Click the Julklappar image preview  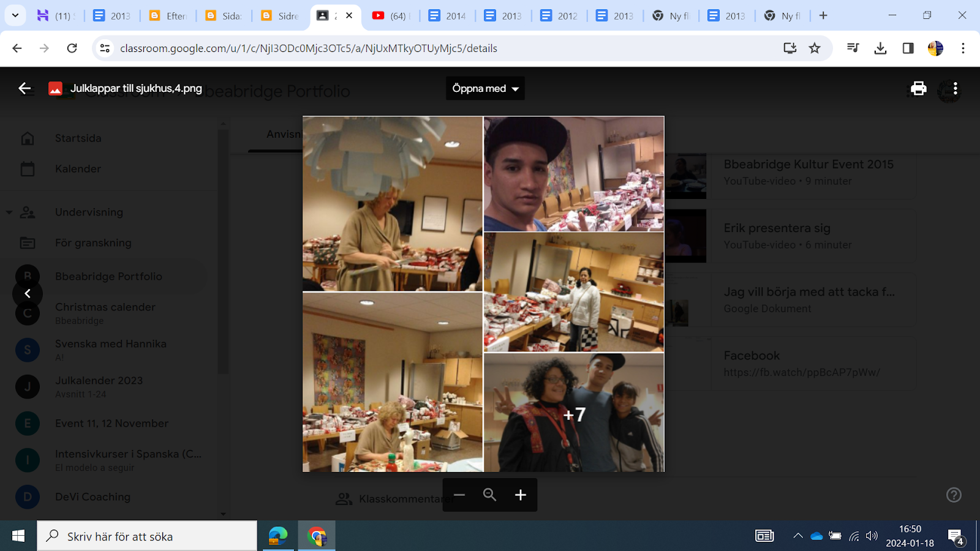[483, 294]
